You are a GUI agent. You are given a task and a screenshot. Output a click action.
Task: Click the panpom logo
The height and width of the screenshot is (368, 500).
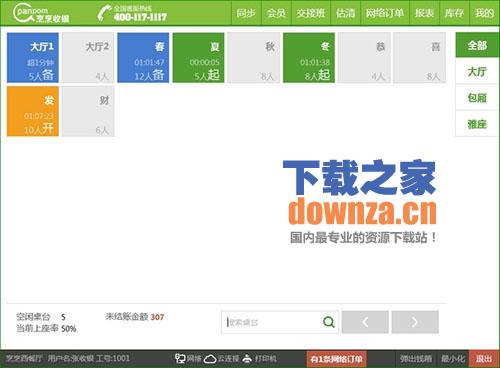[x=41, y=13]
